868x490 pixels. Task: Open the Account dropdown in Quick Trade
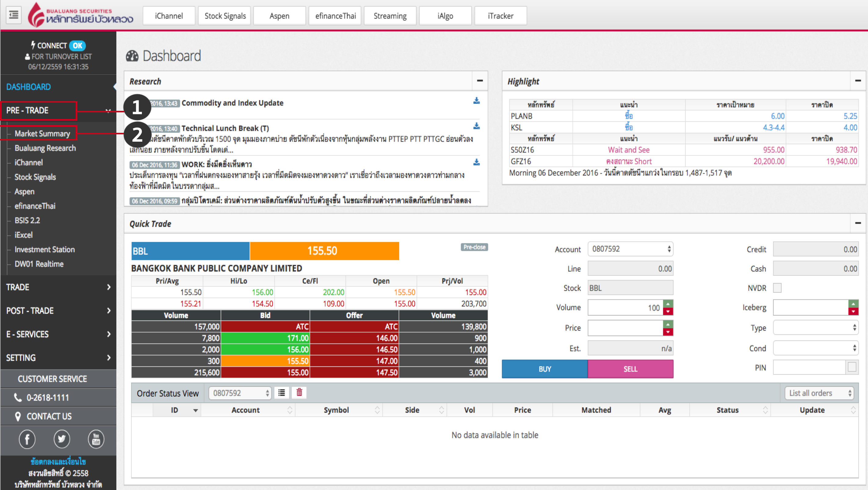click(630, 249)
